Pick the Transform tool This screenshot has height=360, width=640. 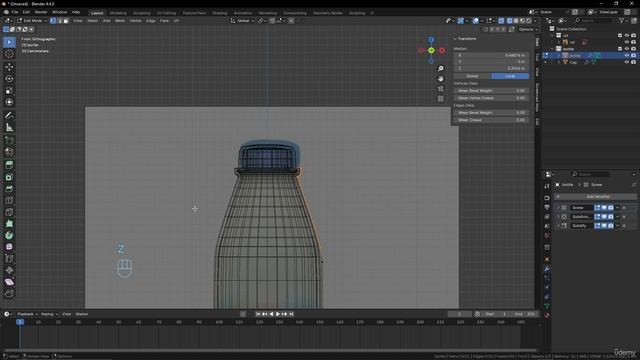click(x=9, y=102)
